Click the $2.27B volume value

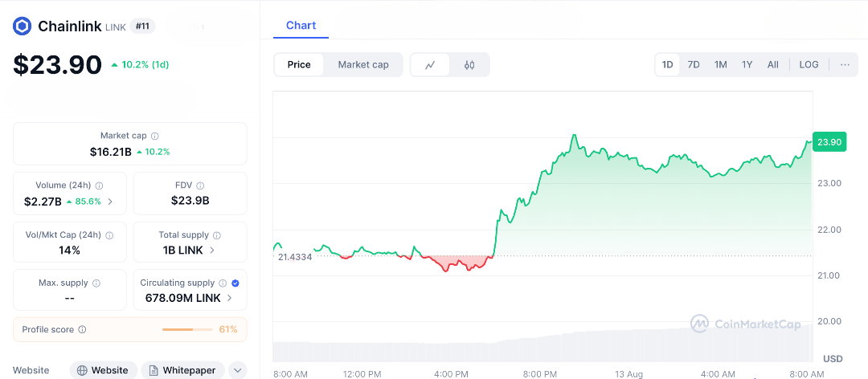click(43, 202)
